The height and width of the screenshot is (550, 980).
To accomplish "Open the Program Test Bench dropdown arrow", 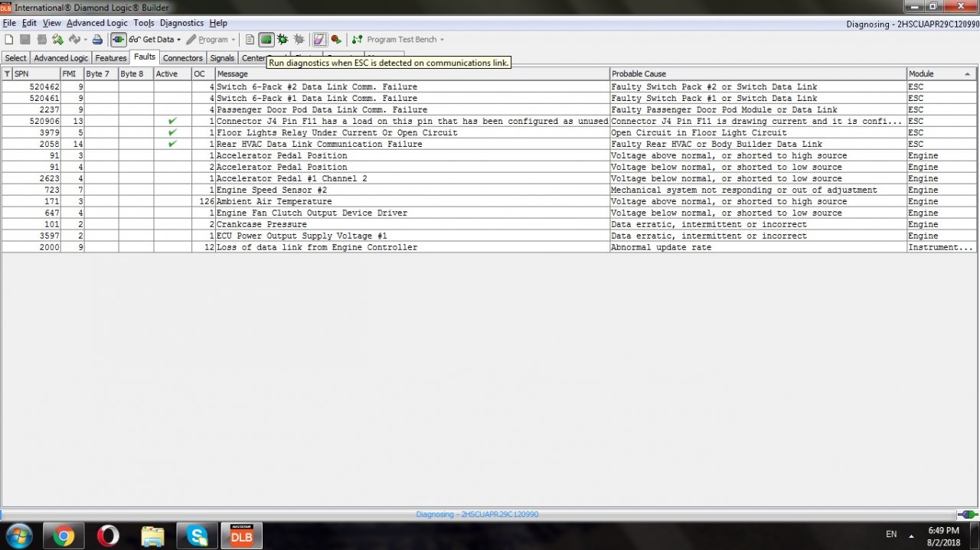I will click(442, 40).
